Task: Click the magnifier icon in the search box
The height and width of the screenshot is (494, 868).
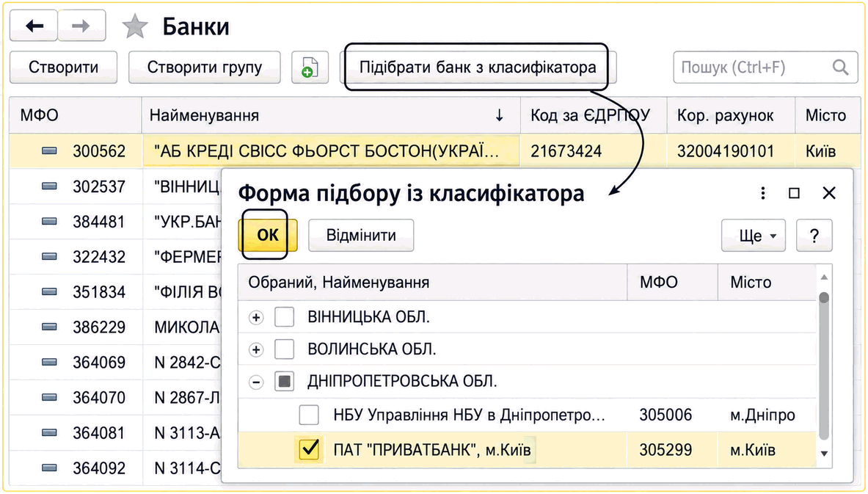Action: coord(840,68)
